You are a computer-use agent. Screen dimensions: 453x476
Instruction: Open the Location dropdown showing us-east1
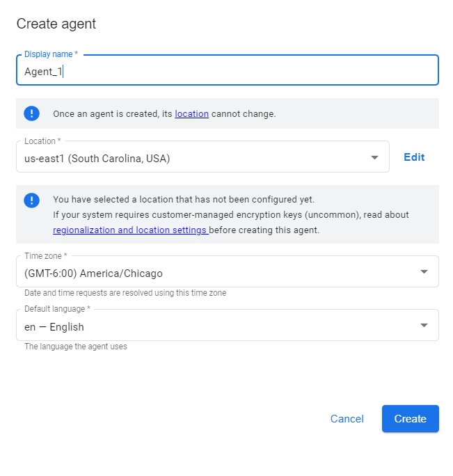[x=202, y=157]
